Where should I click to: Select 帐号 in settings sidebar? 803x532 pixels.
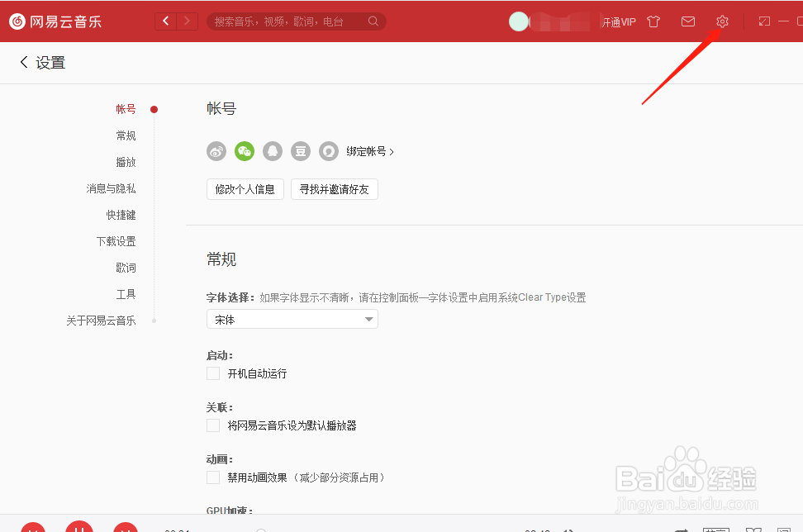[x=126, y=109]
